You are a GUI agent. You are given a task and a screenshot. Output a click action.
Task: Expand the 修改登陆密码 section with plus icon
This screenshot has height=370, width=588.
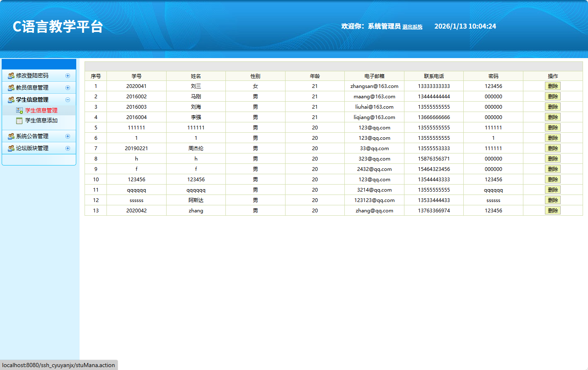68,76
